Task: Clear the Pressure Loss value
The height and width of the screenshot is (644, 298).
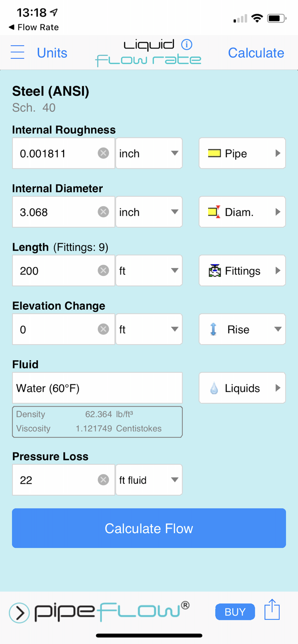Action: (x=103, y=480)
